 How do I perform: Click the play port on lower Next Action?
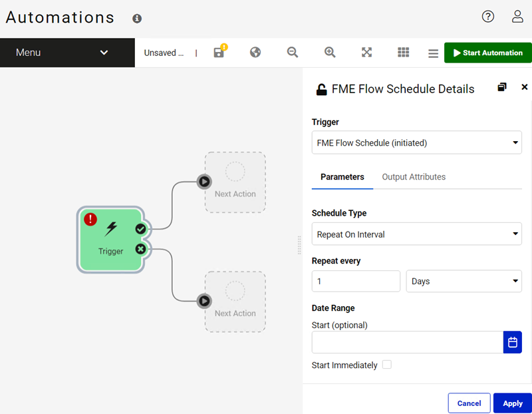click(x=204, y=301)
